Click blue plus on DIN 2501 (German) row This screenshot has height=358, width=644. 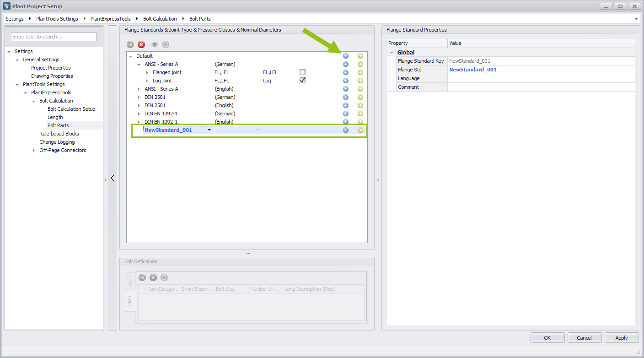(x=346, y=97)
